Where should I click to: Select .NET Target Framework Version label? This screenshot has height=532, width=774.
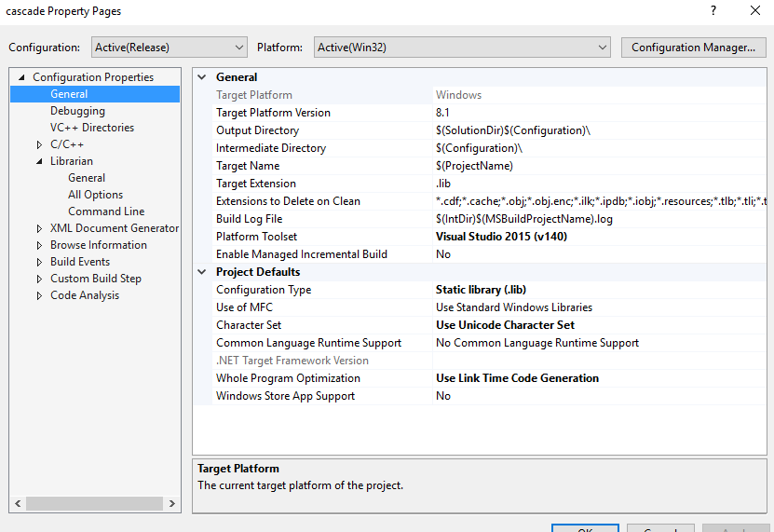pyautogui.click(x=292, y=361)
